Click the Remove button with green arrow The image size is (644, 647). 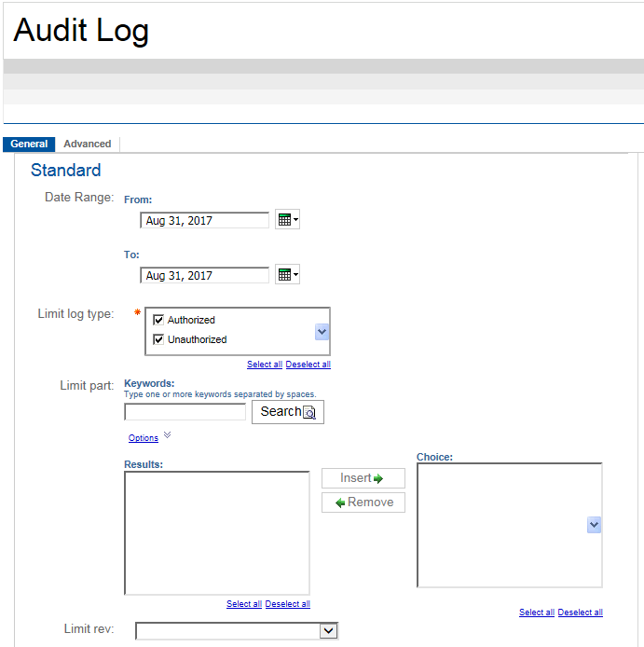click(x=363, y=502)
